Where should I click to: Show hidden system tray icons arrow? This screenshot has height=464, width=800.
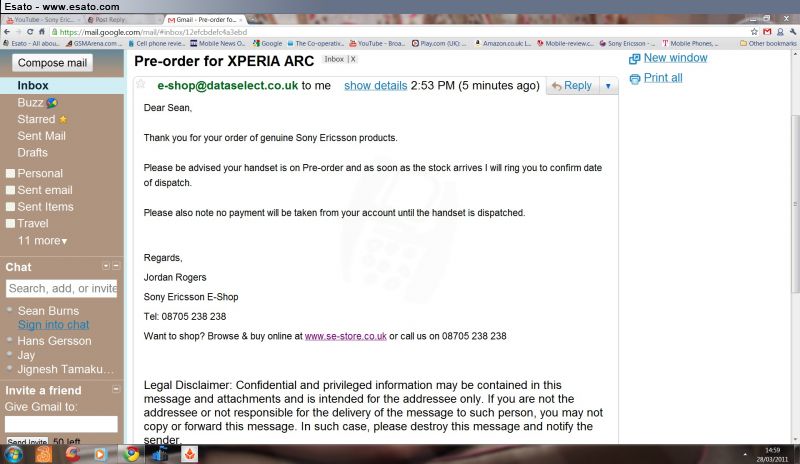pyautogui.click(x=745, y=454)
